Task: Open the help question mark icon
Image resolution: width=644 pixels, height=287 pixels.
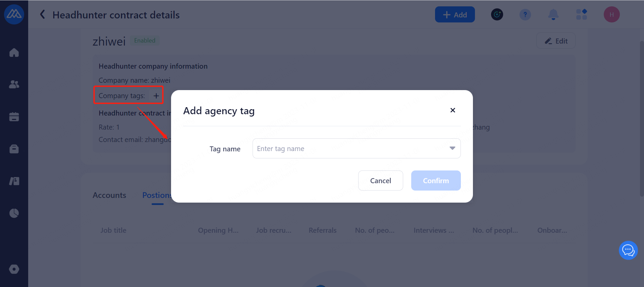Action: 525,14
